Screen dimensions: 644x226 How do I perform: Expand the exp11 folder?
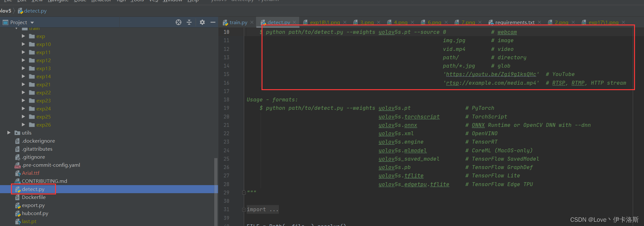click(23, 52)
